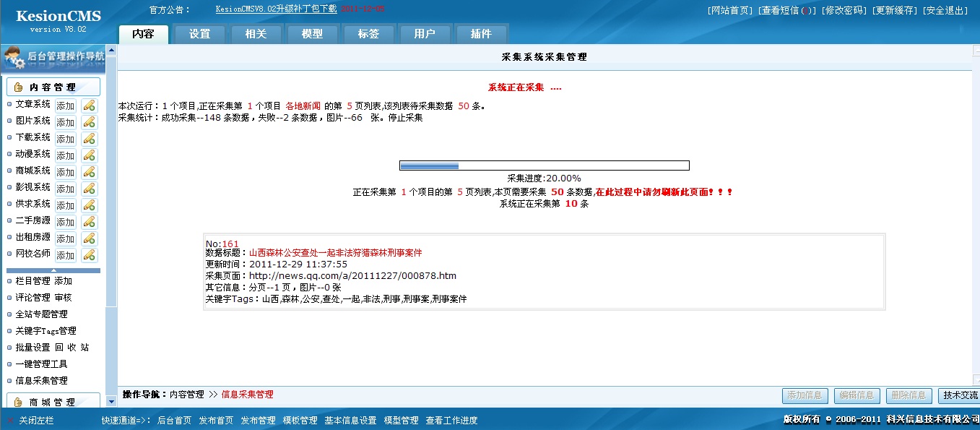Click 添加 button in 图片系统 row
Image resolution: width=980 pixels, height=430 pixels.
pos(66,122)
